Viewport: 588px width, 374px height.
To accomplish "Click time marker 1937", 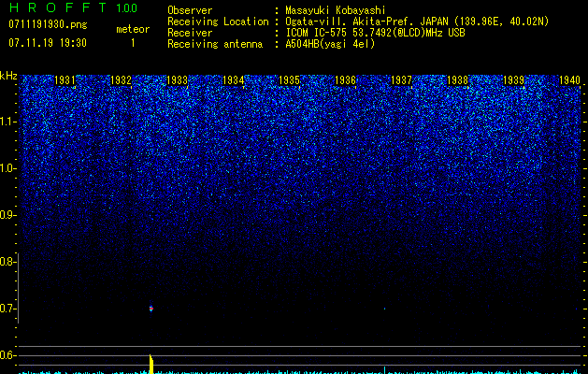I will [x=401, y=80].
